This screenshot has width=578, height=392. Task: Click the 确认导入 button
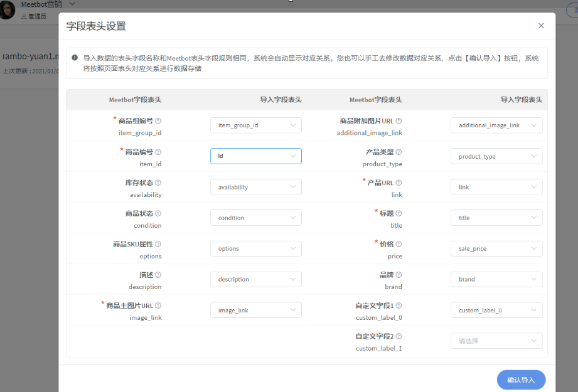click(521, 380)
